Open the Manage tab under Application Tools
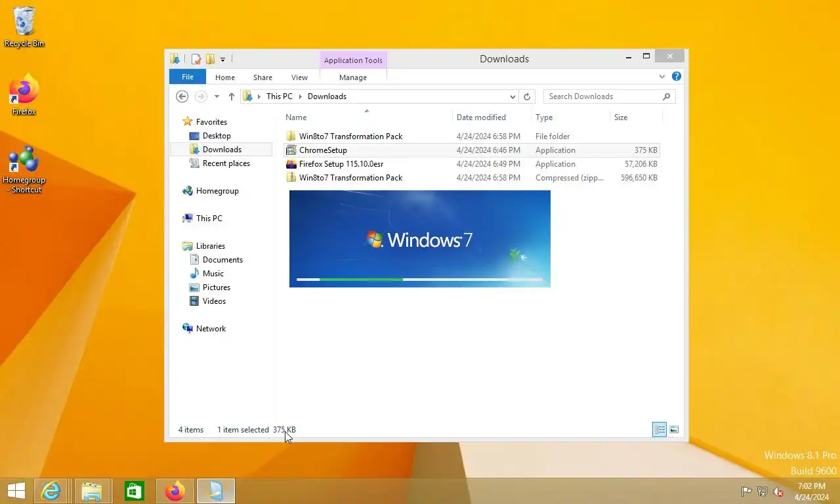Image resolution: width=840 pixels, height=504 pixels. click(353, 77)
